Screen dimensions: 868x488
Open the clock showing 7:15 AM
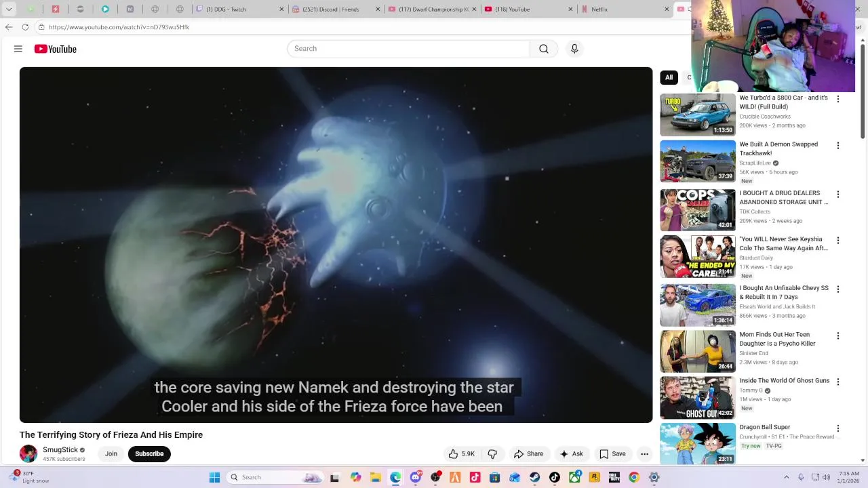pyautogui.click(x=849, y=477)
